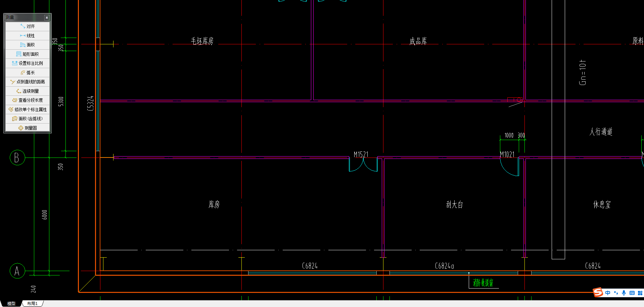Select the 5300 dimension text
Viewport: 644px width, 307px height.
point(61,101)
